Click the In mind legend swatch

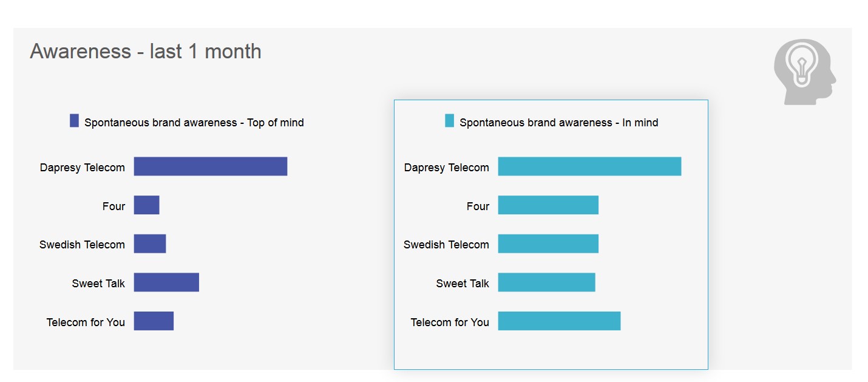coord(449,121)
